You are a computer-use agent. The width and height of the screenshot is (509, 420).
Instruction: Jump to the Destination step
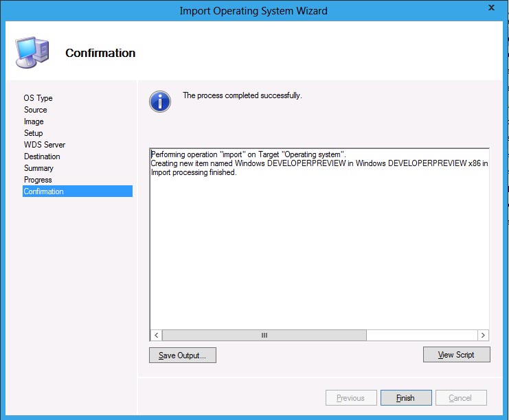tap(42, 156)
